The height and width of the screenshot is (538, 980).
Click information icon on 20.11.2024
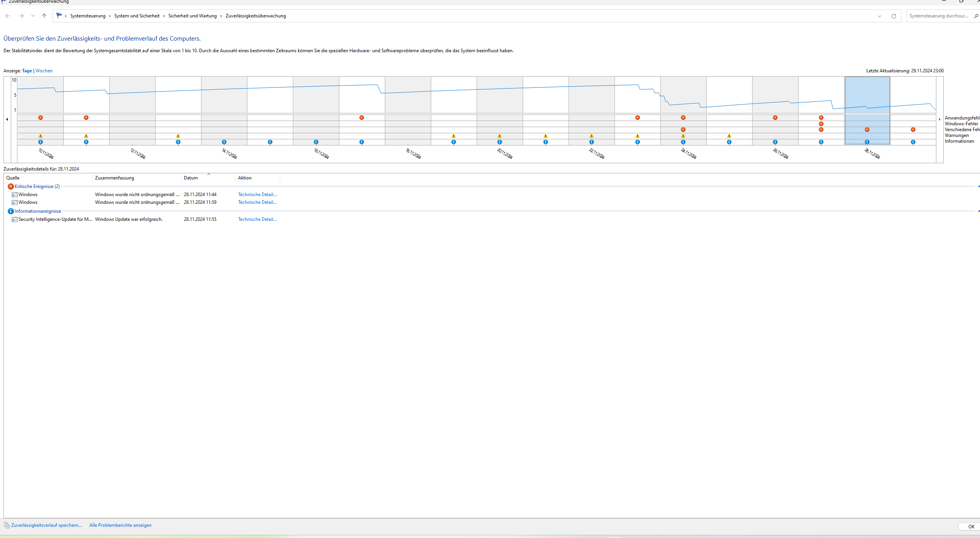[500, 142]
